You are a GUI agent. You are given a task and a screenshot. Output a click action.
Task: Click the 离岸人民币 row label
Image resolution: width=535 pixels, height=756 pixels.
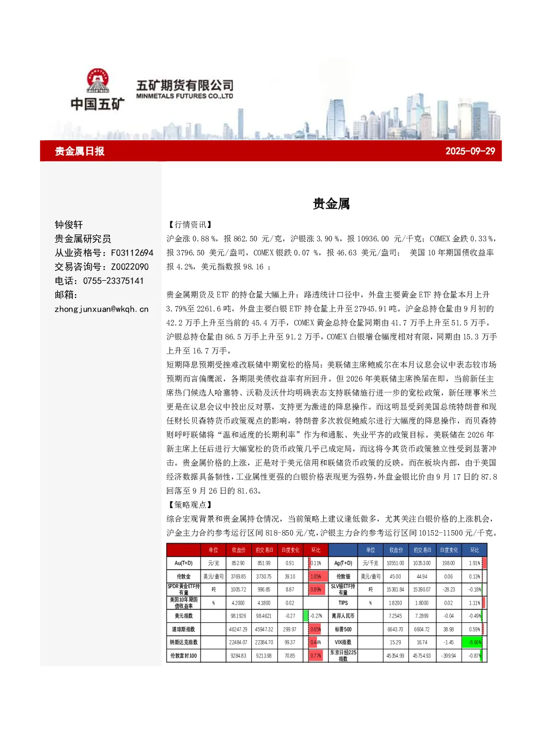[x=343, y=616]
